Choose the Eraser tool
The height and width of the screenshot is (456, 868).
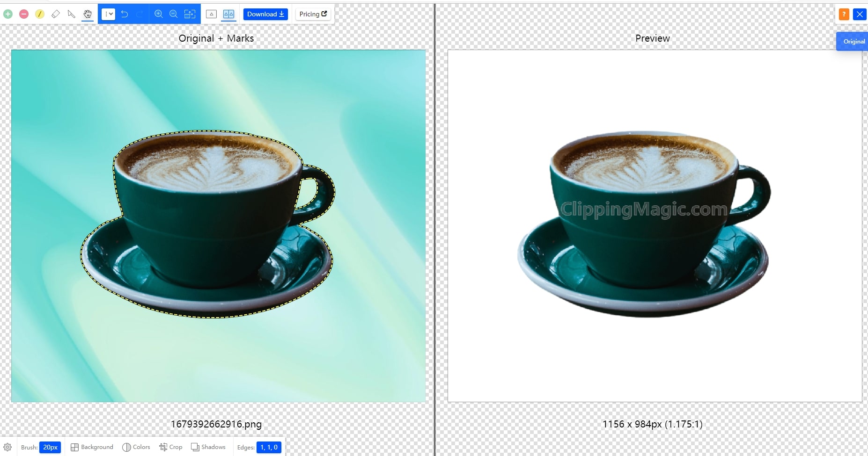56,14
